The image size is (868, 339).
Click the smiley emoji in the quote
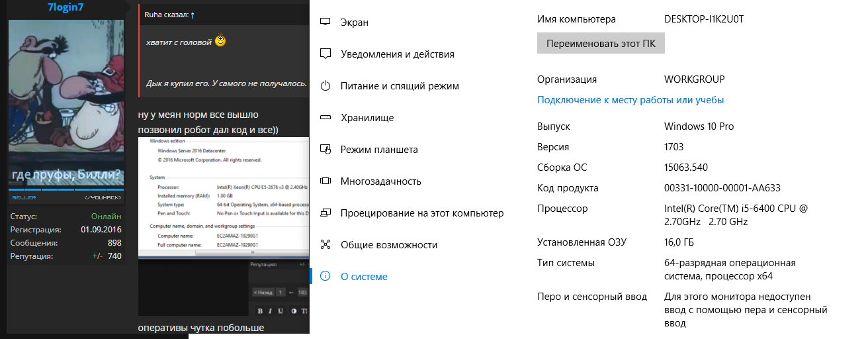click(221, 41)
